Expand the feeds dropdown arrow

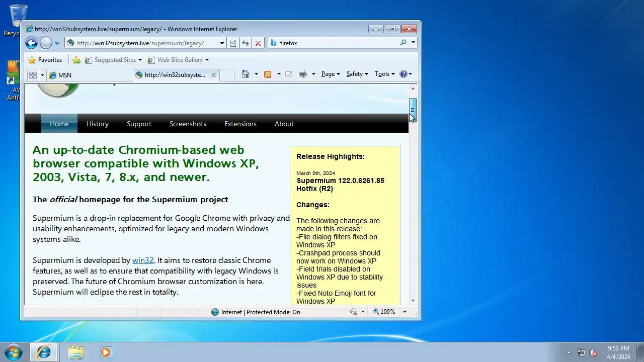(x=278, y=74)
